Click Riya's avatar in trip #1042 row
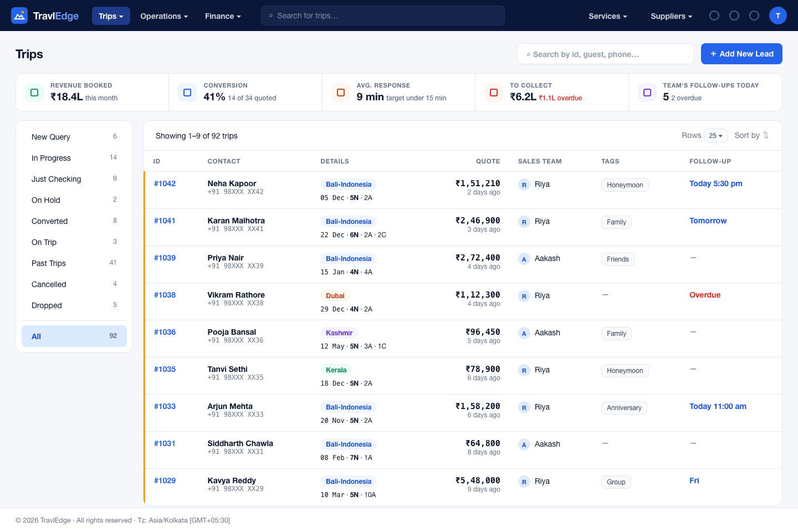The image size is (798, 532). click(x=524, y=185)
